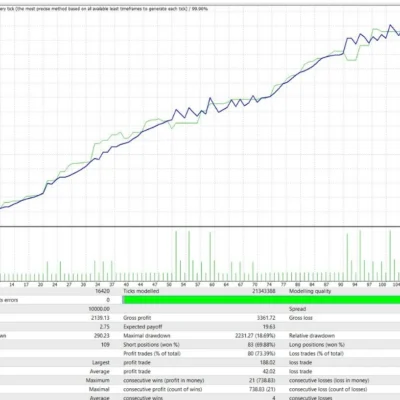Click 'loss trade' in the Average row
The width and height of the screenshot is (400, 400).
click(x=300, y=371)
